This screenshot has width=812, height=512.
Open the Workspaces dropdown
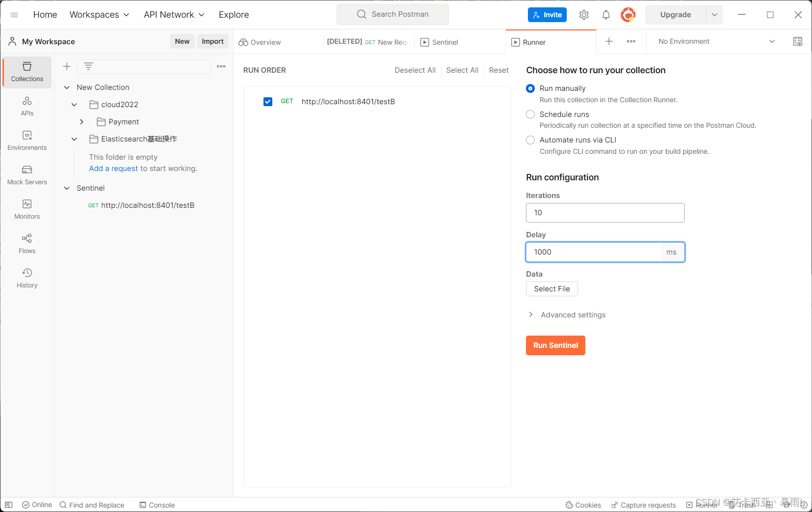click(99, 15)
